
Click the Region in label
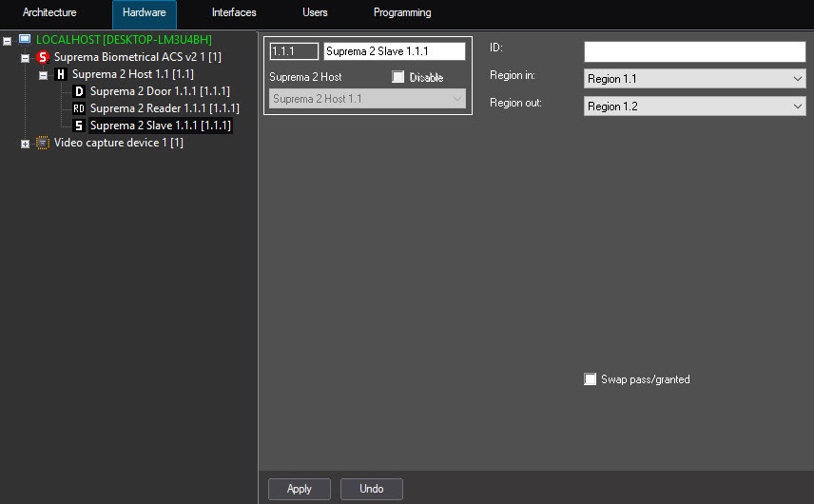(x=513, y=75)
